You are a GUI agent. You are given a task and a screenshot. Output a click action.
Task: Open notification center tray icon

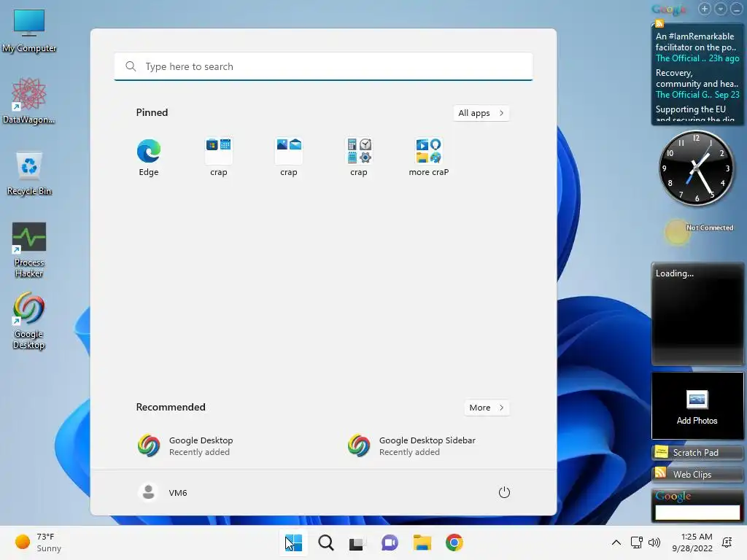(727, 542)
